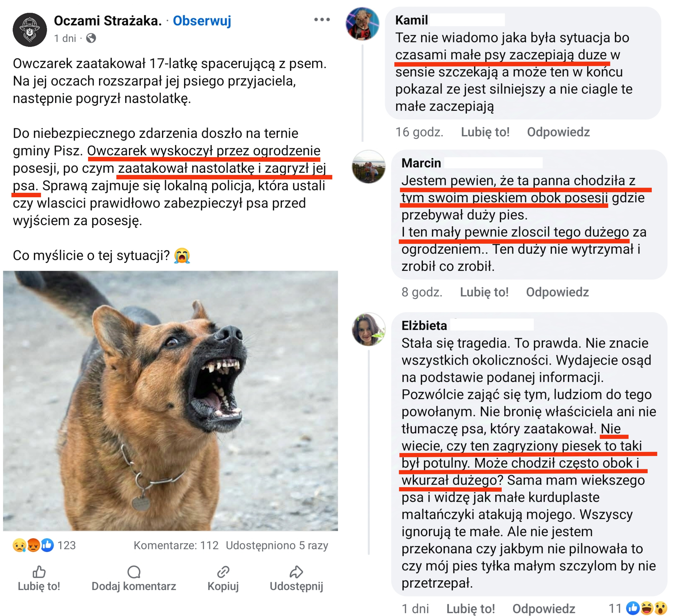Open the post options three-dots menu
This screenshot has width=680, height=616.
(x=322, y=20)
